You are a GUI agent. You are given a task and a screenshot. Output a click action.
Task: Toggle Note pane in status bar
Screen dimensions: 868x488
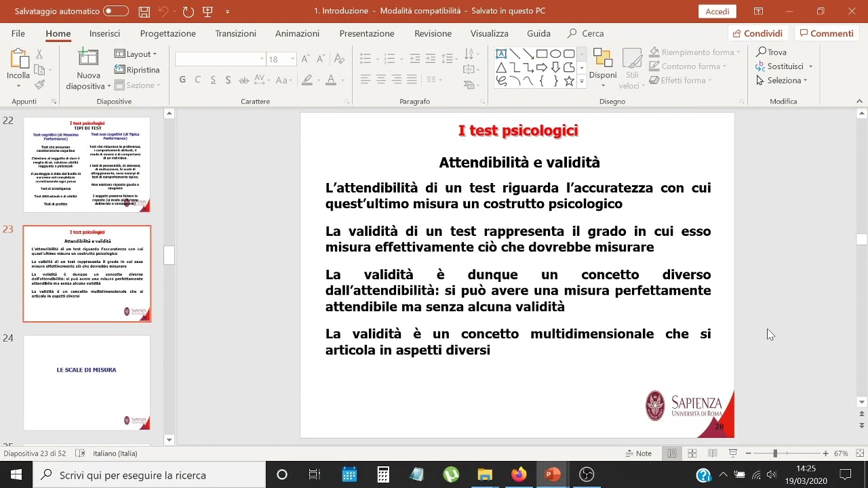tap(639, 453)
